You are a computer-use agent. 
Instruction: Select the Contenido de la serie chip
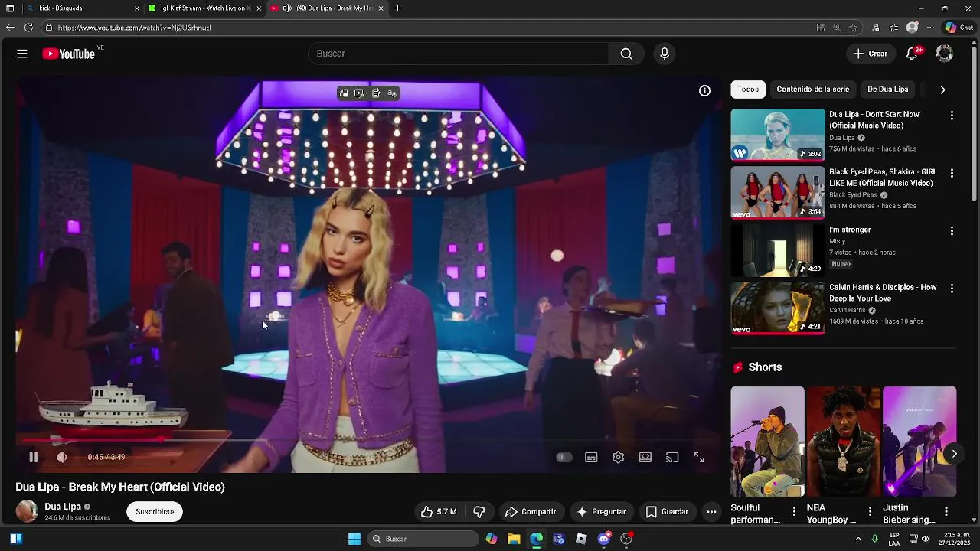(813, 90)
